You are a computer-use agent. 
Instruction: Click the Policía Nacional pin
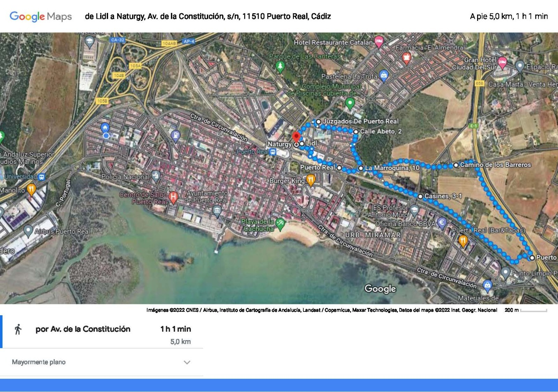click(156, 176)
